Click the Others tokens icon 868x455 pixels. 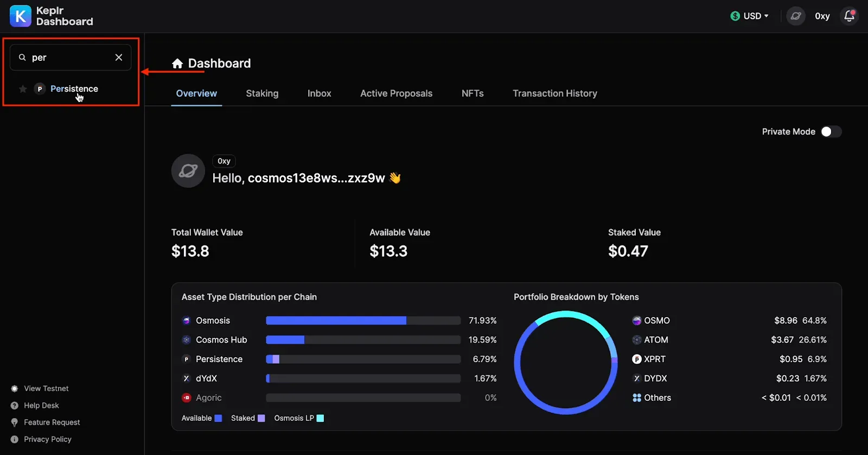pos(637,398)
